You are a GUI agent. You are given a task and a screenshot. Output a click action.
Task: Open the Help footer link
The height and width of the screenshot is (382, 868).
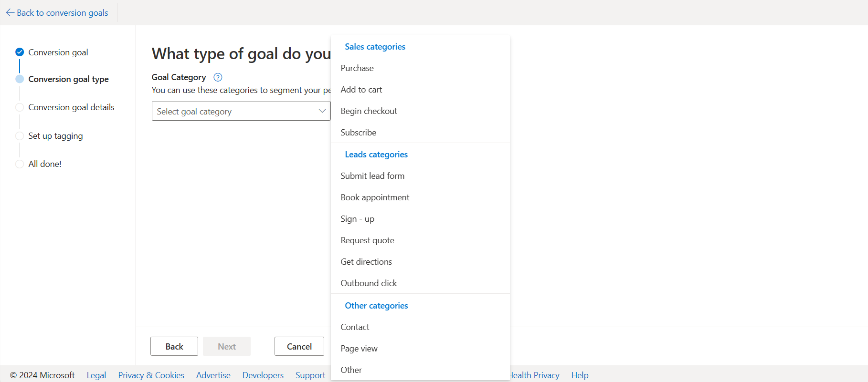[580, 375]
